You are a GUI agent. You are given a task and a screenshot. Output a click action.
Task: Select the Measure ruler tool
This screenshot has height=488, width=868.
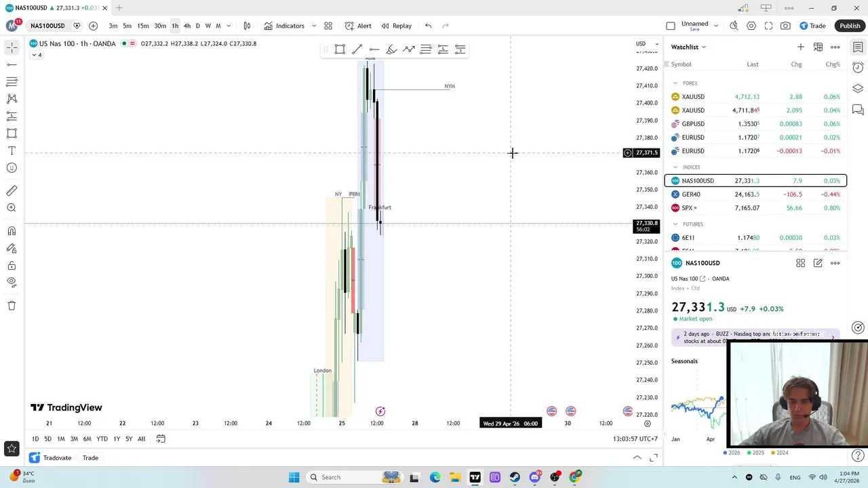(x=12, y=190)
